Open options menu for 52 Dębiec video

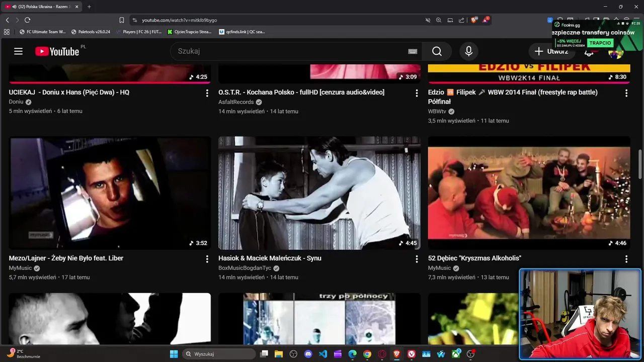coord(626,259)
